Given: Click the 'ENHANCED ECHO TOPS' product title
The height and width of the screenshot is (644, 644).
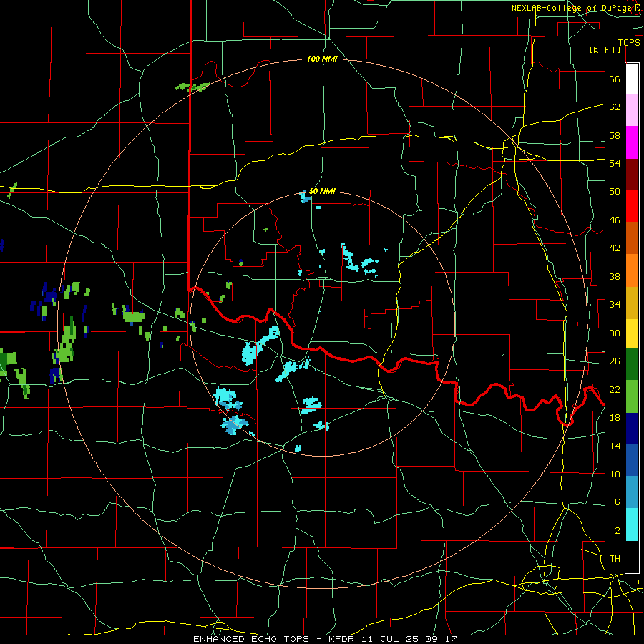Looking at the screenshot, I should (x=250, y=639).
